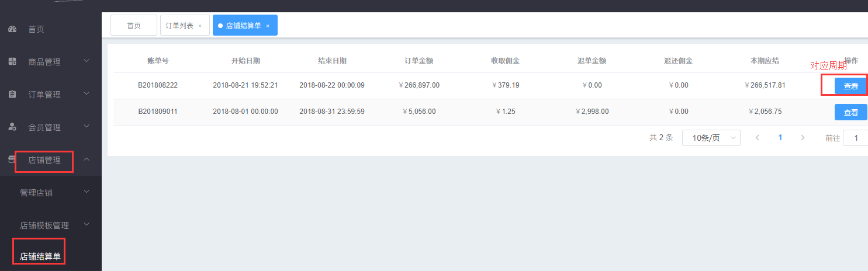Close the 店铺结算单 tab
Viewport: 868px width, 271px height.
(x=268, y=26)
